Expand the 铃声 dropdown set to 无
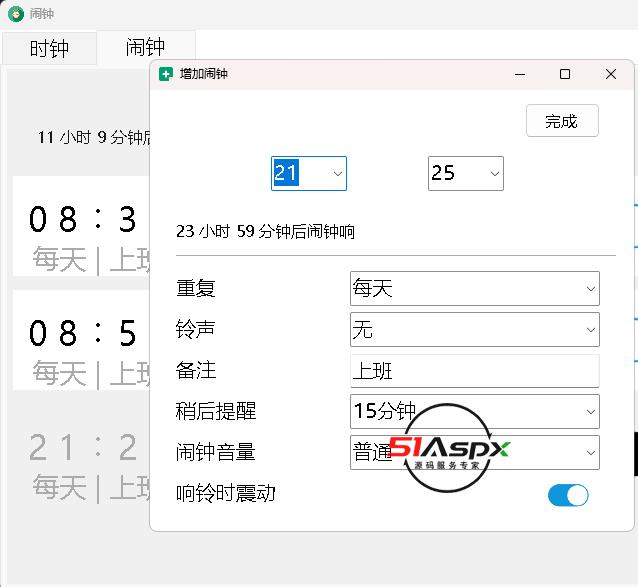The height and width of the screenshot is (587, 638). pos(474,330)
